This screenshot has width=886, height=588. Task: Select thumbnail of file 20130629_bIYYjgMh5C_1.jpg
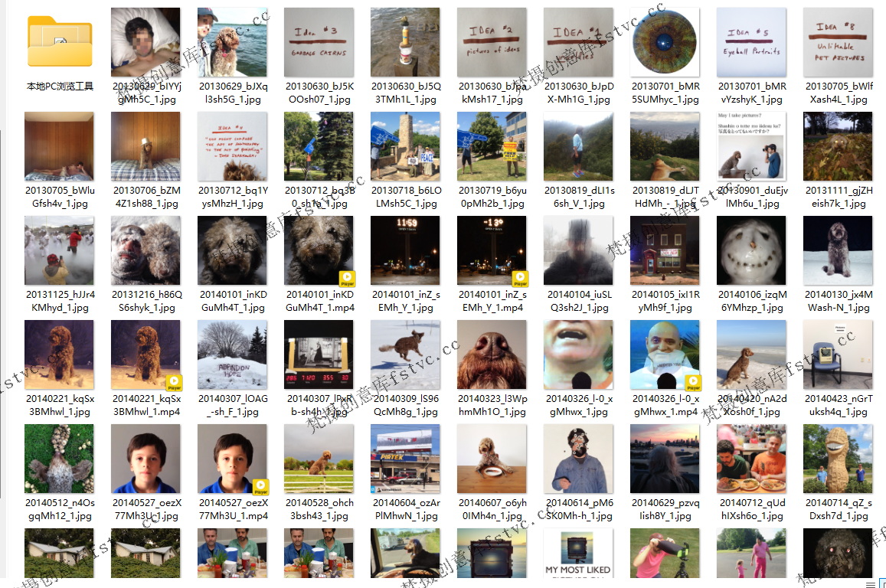[145, 42]
